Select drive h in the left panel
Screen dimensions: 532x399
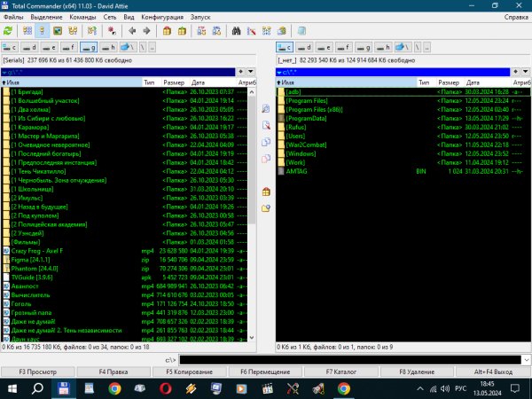pyautogui.click(x=108, y=48)
